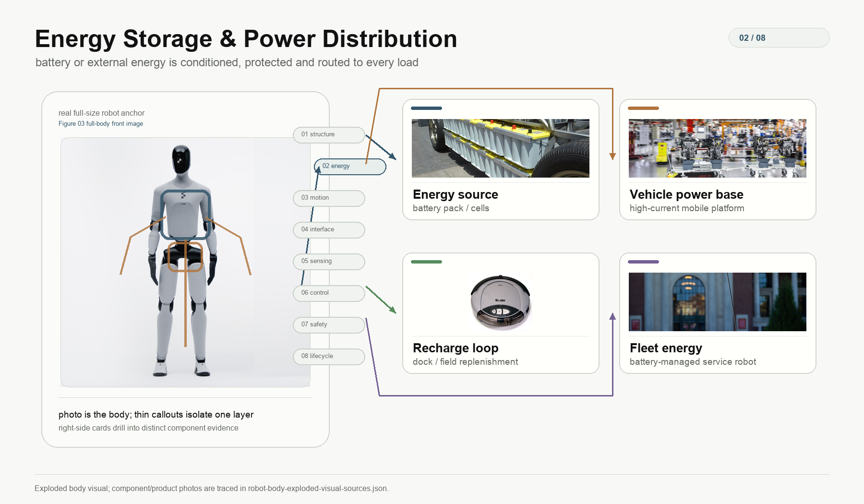Click the blue accent bar on Energy source
864x504 pixels.
(x=426, y=108)
